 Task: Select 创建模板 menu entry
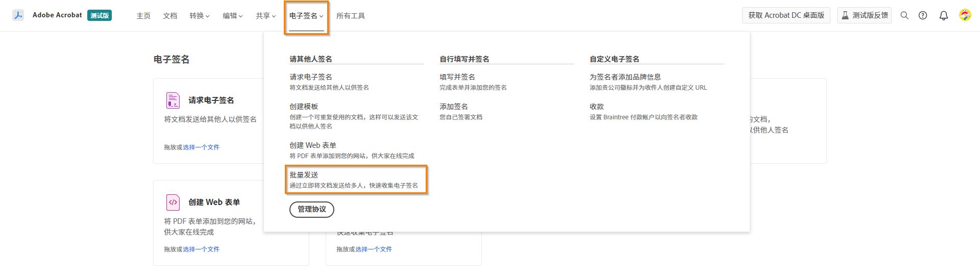[304, 107]
